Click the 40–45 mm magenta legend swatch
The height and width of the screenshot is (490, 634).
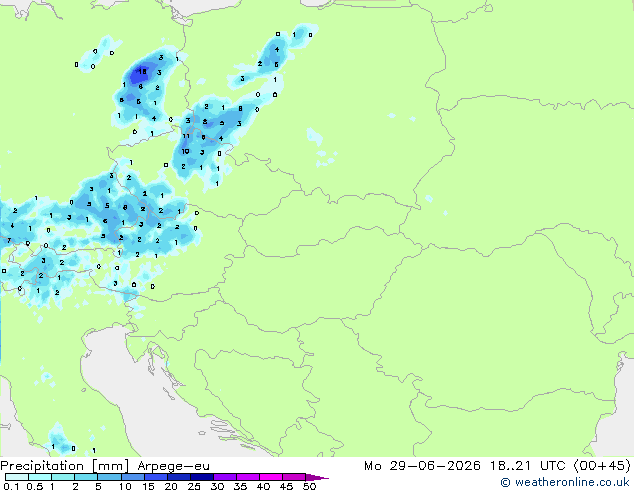[x=271, y=477]
